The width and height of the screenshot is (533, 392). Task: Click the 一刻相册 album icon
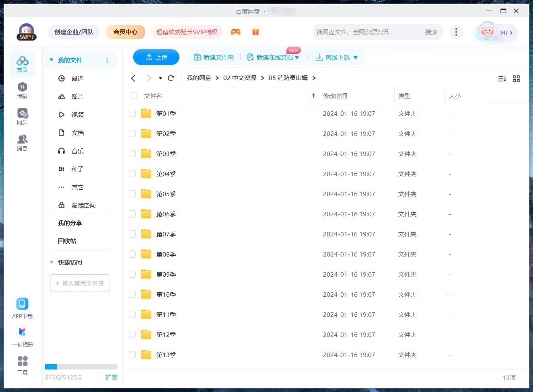point(22,332)
